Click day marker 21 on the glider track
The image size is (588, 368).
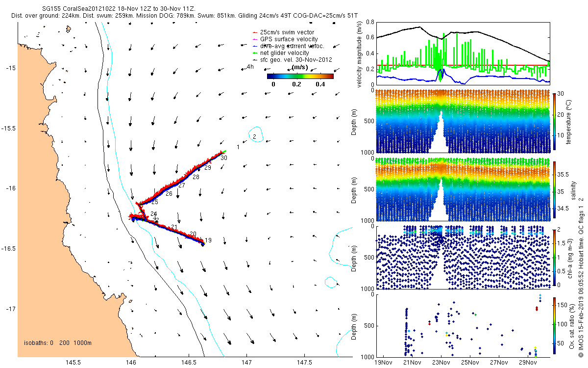point(174,227)
